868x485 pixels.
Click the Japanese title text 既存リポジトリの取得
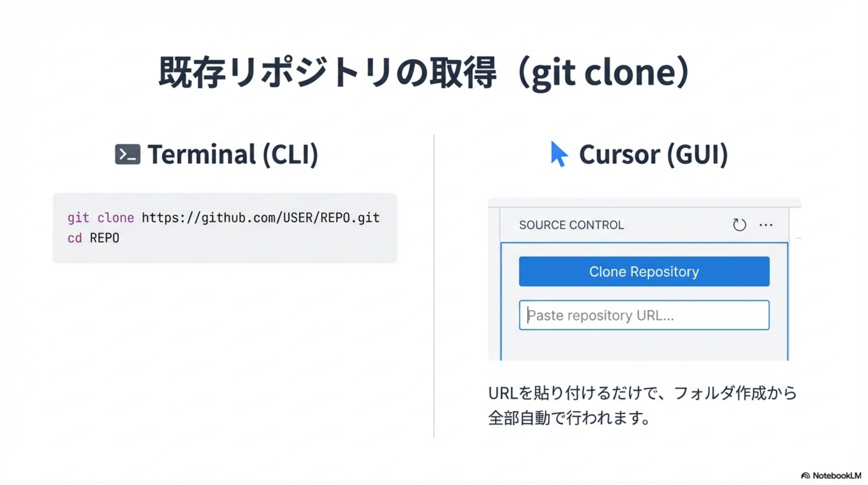click(x=327, y=73)
